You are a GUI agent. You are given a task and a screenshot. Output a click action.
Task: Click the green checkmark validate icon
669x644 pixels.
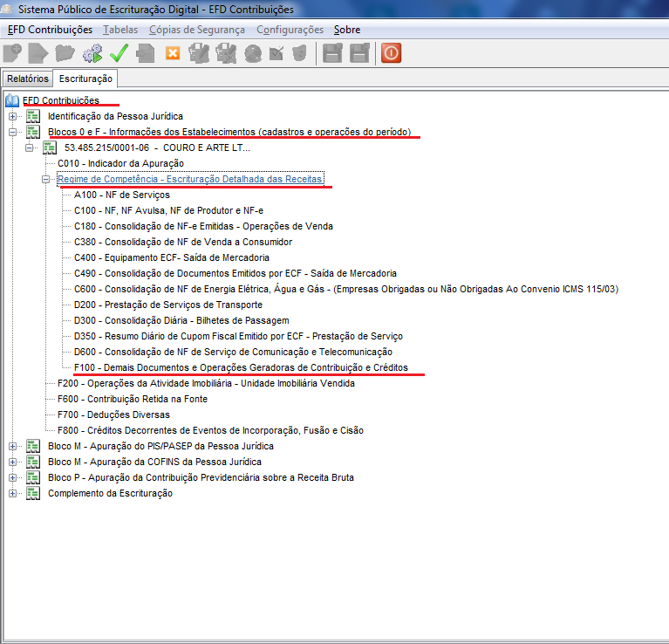[119, 53]
